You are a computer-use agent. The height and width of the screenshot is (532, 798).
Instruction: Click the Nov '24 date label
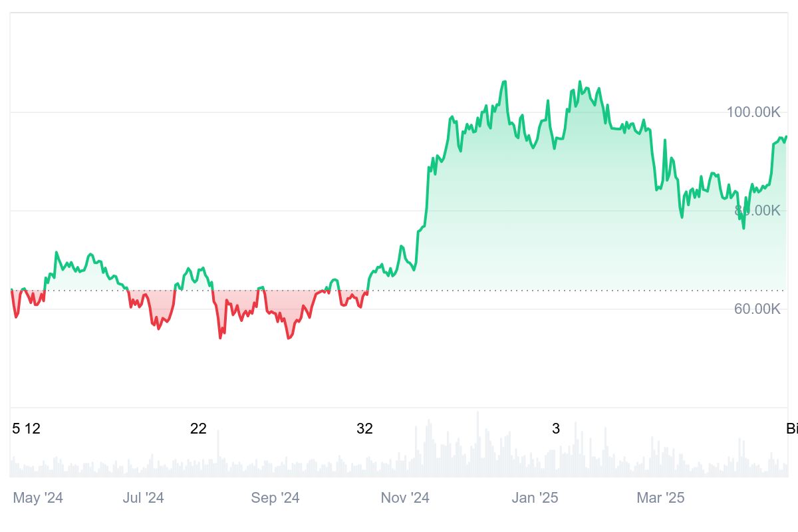pos(405,498)
